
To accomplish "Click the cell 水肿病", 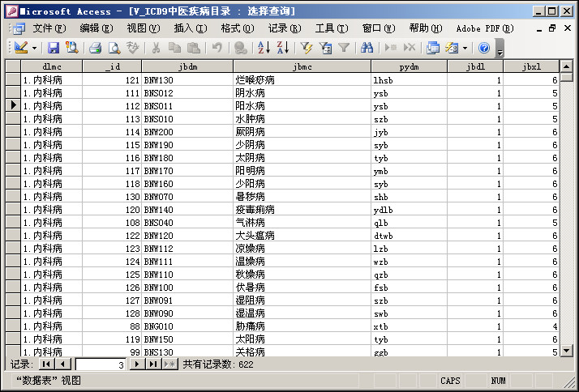I will 302,119.
